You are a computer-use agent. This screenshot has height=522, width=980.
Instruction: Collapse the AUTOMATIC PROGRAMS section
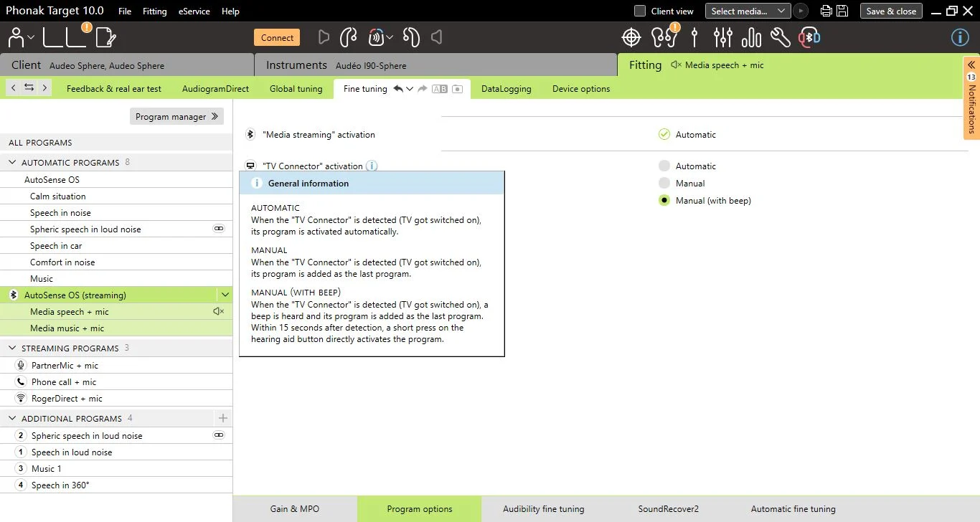[x=12, y=162]
